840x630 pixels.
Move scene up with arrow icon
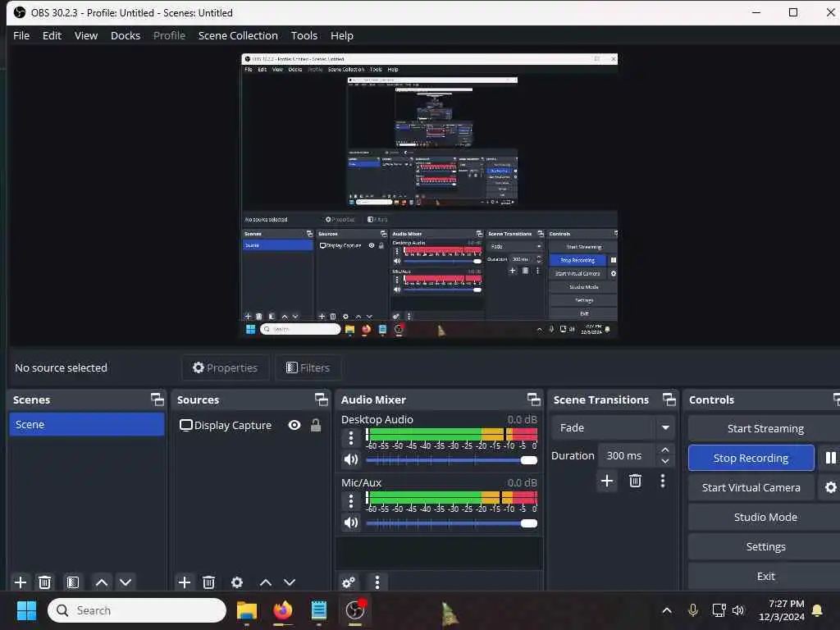click(101, 582)
